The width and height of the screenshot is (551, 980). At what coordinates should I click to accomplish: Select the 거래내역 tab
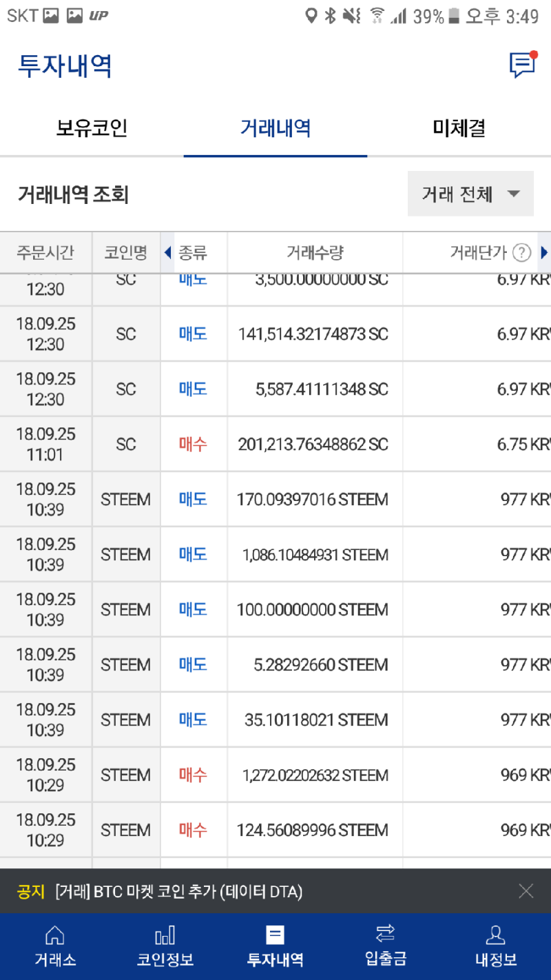click(x=275, y=128)
